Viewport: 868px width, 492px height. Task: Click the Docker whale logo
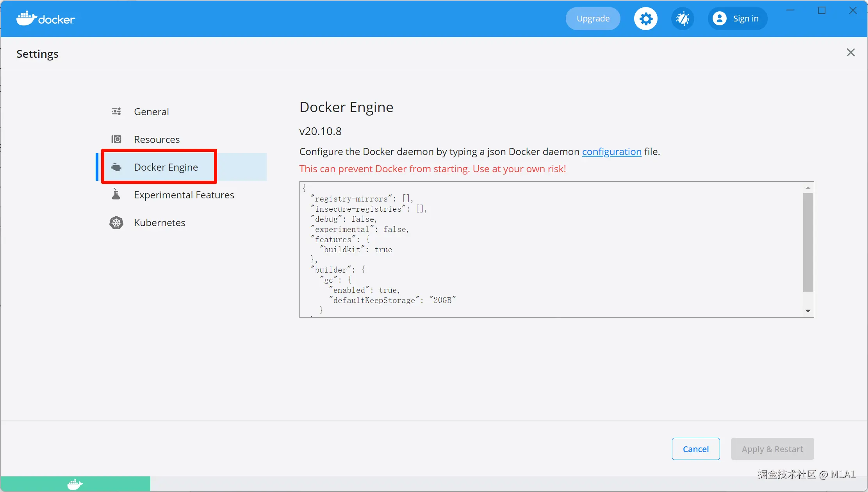pos(27,18)
